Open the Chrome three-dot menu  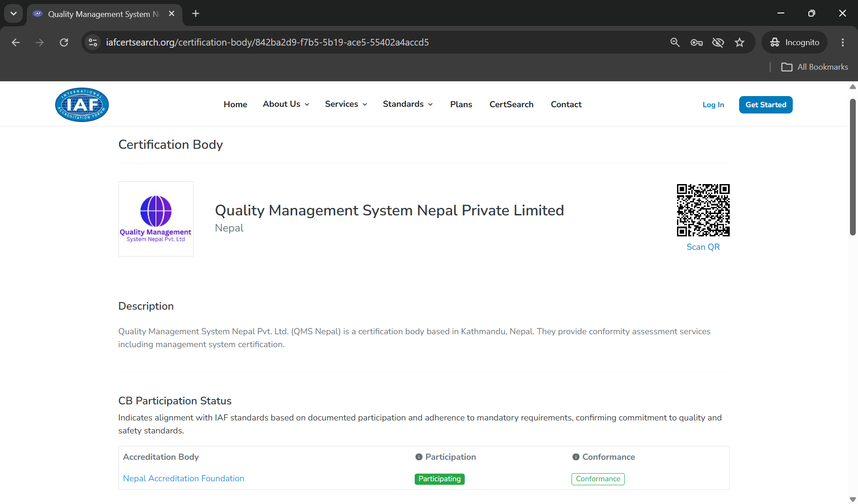coord(843,42)
